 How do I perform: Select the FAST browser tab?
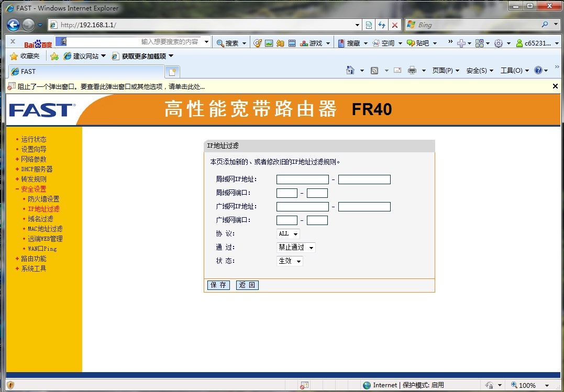point(86,72)
